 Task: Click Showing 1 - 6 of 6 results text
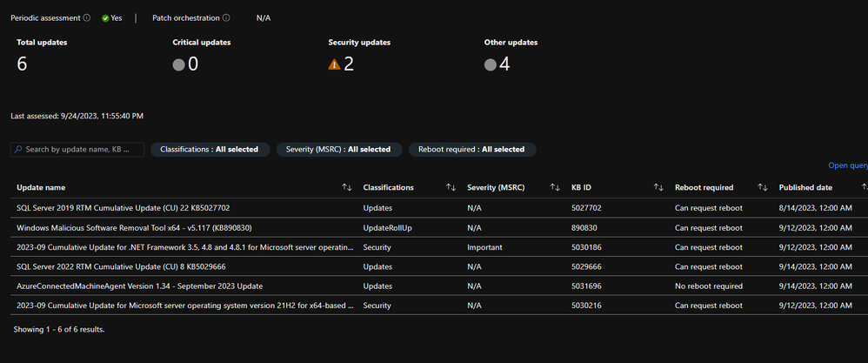point(58,329)
